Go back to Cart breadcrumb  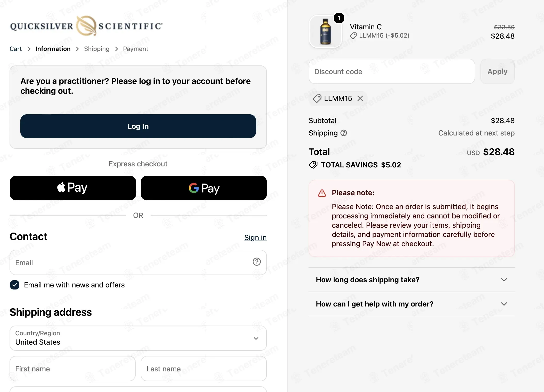(x=16, y=49)
